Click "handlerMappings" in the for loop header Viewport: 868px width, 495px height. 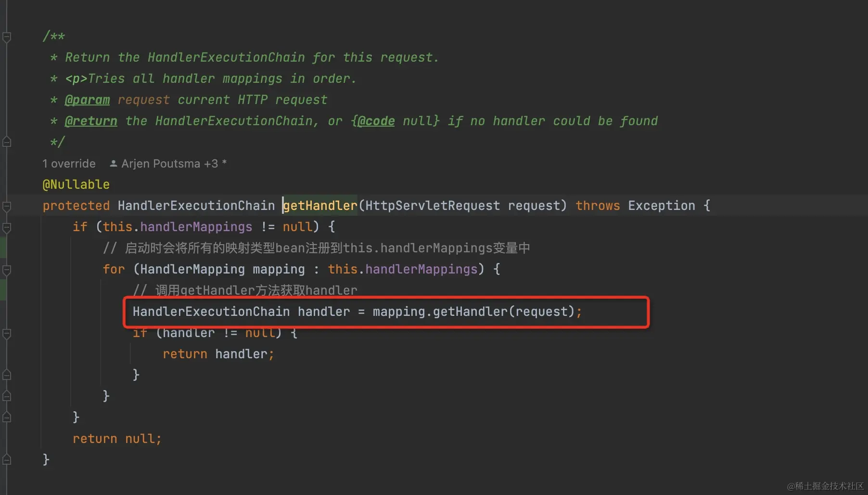[x=421, y=269]
